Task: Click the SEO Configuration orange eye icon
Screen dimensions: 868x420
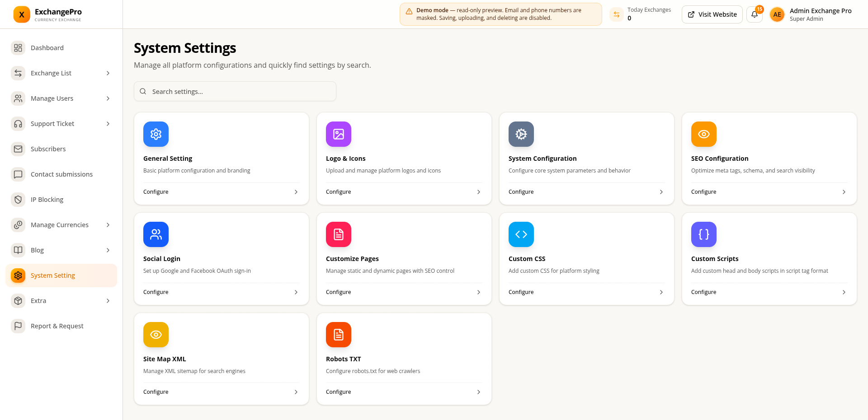Action: click(704, 134)
